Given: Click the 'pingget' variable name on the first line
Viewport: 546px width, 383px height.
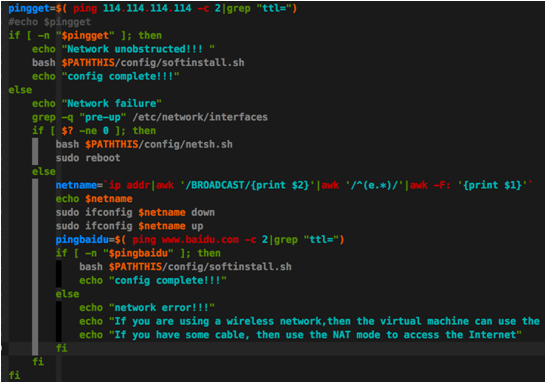Looking at the screenshot, I should coord(29,8).
